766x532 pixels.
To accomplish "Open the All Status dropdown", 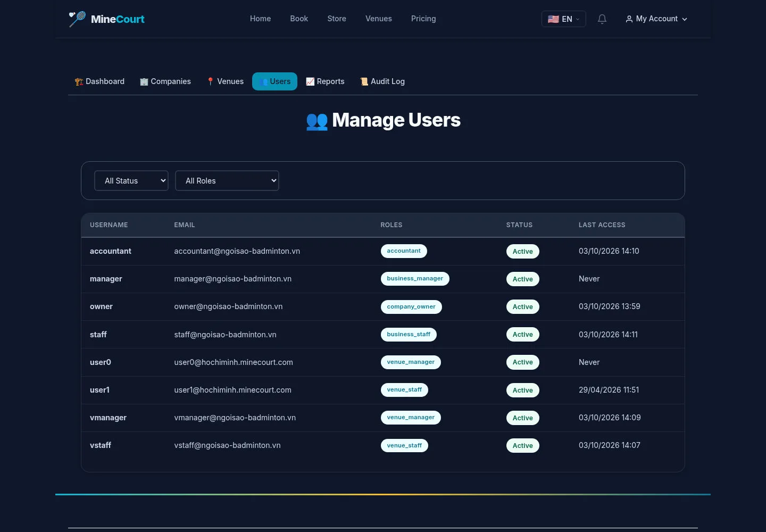I will tap(131, 181).
